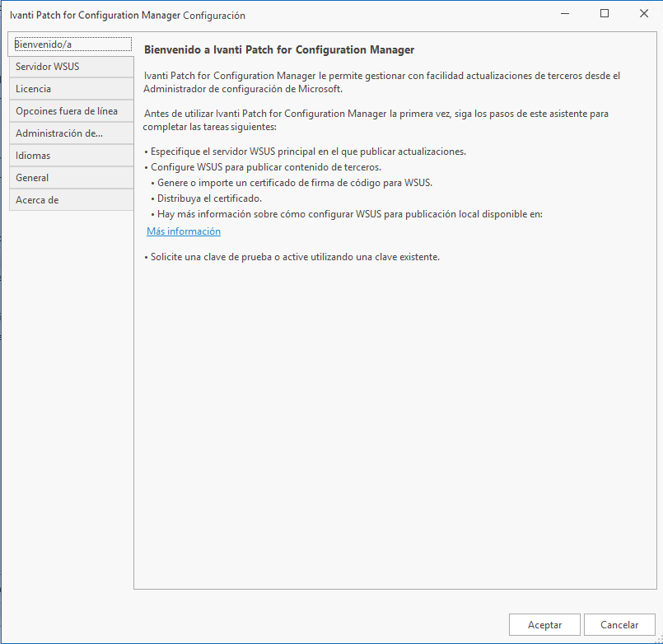Minimize the configuration window

[x=565, y=13]
